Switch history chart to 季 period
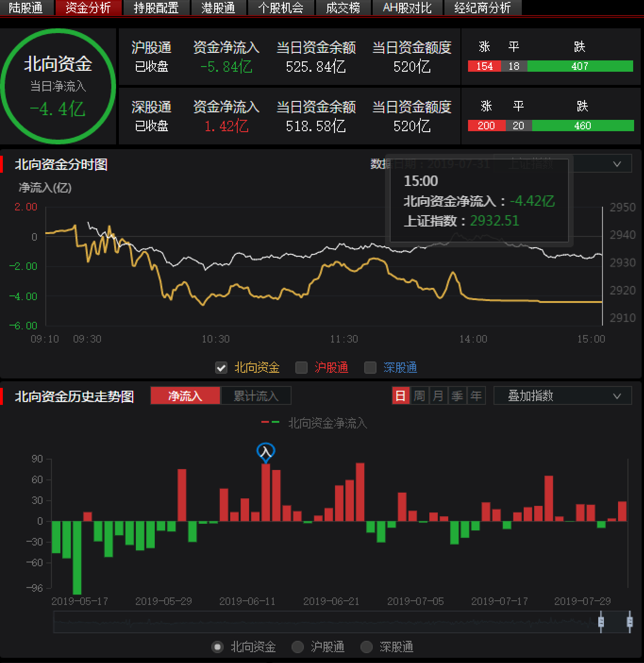The width and height of the screenshot is (644, 663). click(457, 396)
